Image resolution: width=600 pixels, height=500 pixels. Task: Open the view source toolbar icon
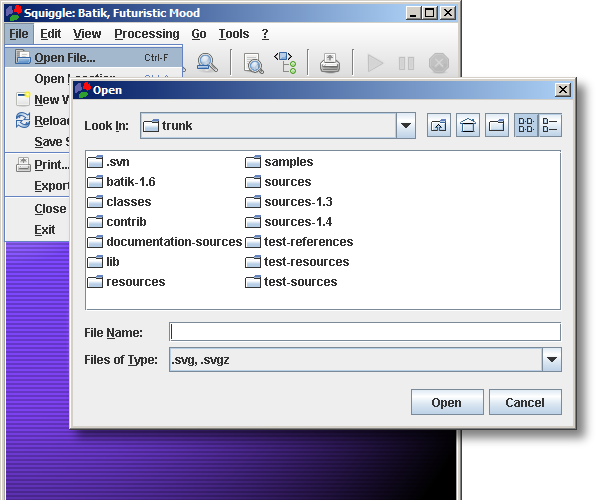click(x=253, y=63)
